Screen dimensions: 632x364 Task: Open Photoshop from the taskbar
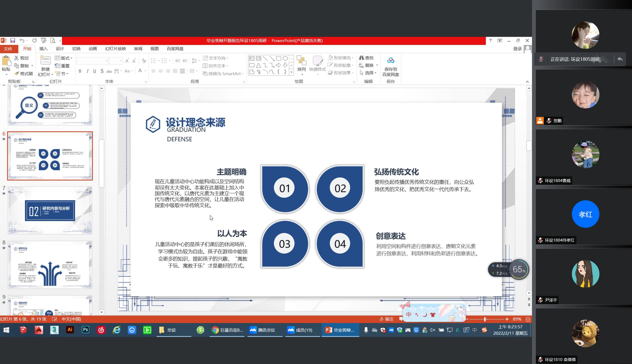coord(85,330)
